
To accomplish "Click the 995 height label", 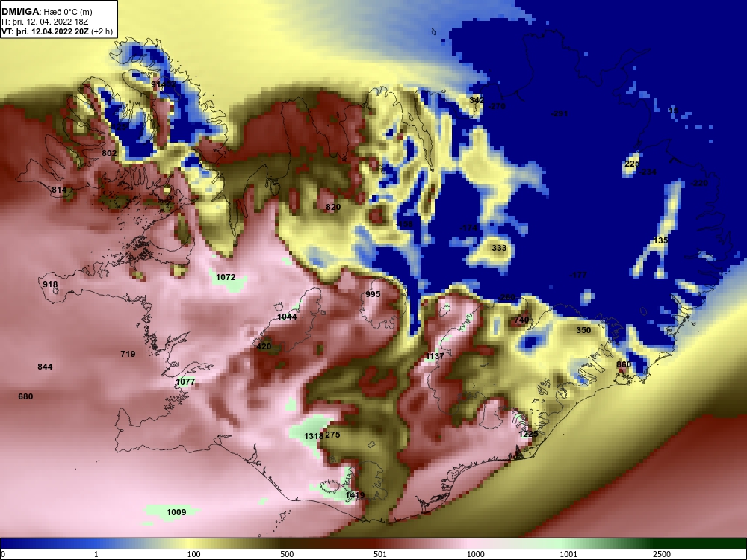I will pyautogui.click(x=373, y=294).
